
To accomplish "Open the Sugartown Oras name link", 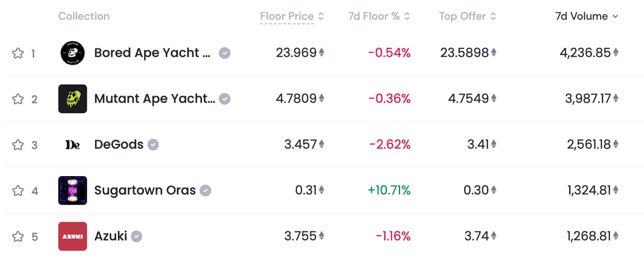I will click(145, 191).
